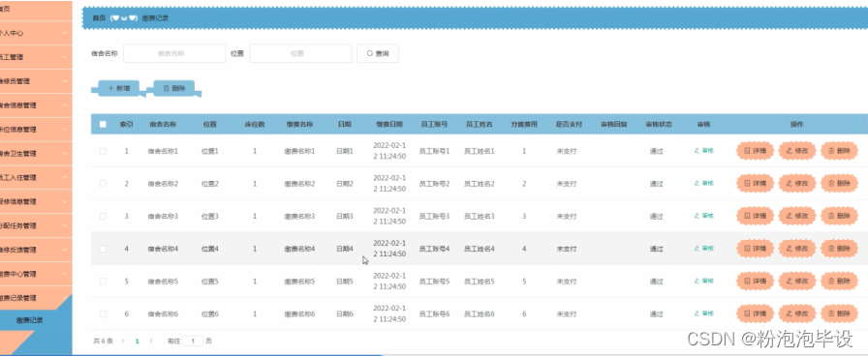Click the 首页 breadcrumb link
The height and width of the screenshot is (357, 868).
pos(99,18)
